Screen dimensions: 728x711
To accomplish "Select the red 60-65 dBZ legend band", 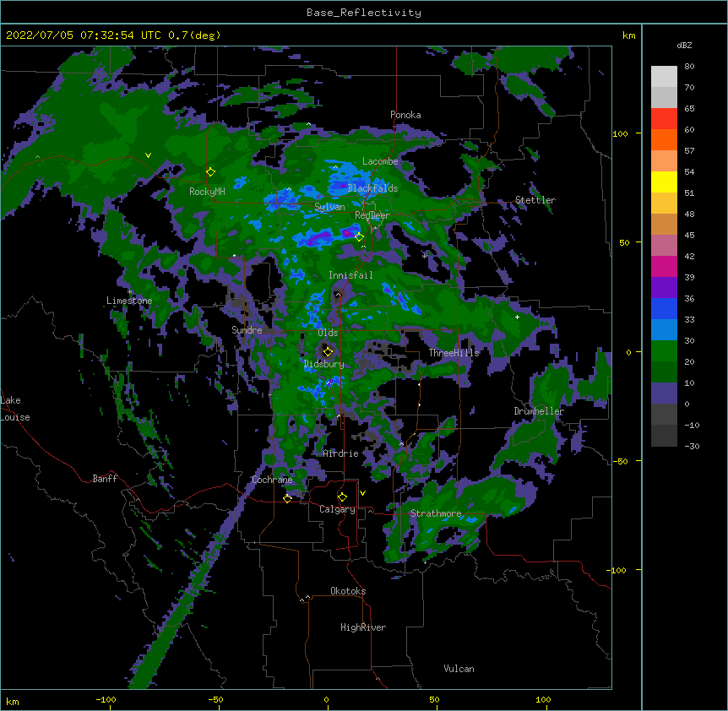I will click(664, 119).
